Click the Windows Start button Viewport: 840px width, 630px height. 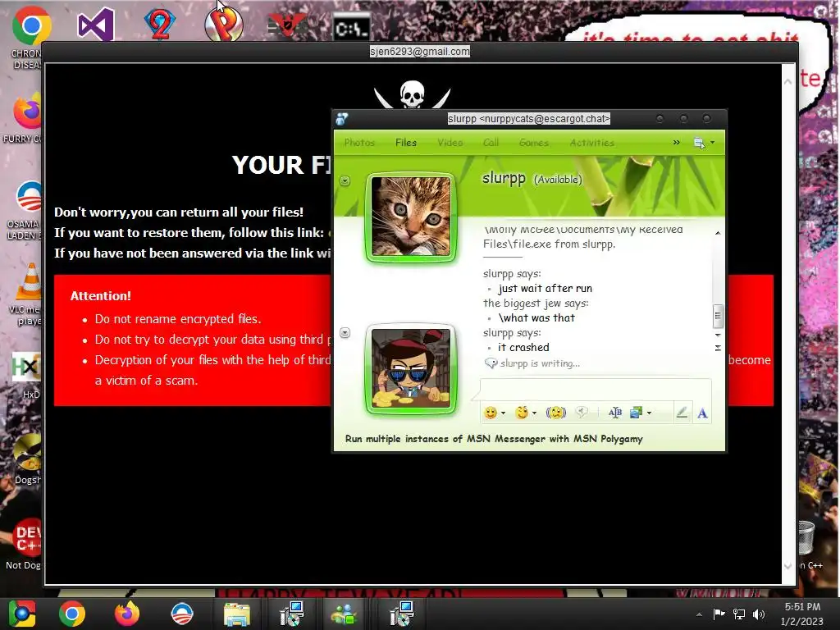pos(21,614)
